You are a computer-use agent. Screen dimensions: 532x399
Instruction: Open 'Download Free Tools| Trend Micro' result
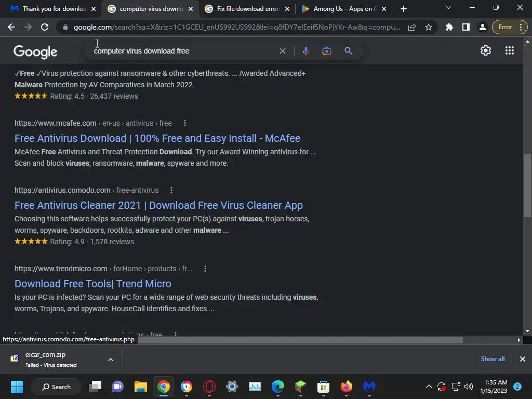coord(92,284)
